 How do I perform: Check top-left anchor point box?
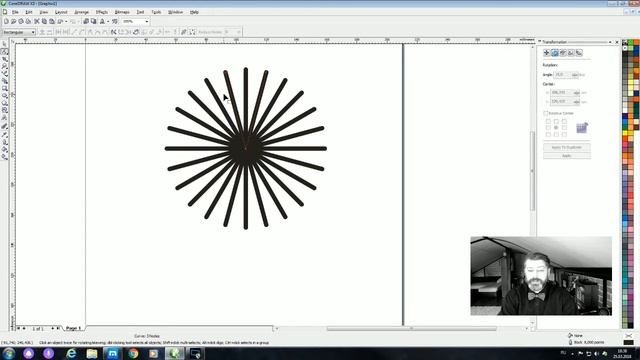coord(548,121)
